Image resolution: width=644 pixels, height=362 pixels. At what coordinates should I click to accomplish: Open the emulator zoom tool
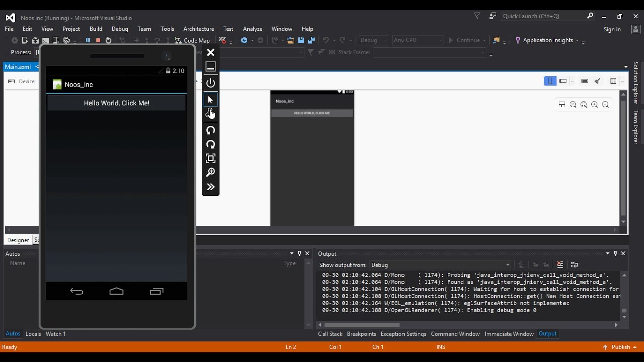click(211, 172)
